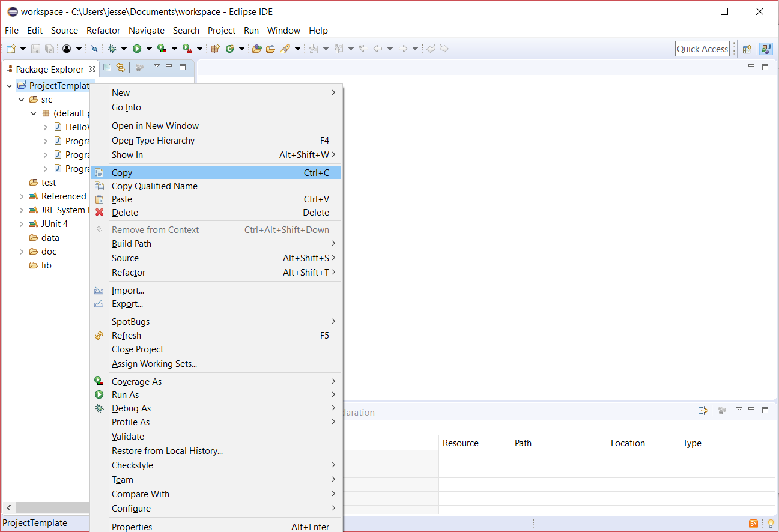Click the New Java Package toolbar icon
Screen dimensions: 779x532
[x=215, y=49]
